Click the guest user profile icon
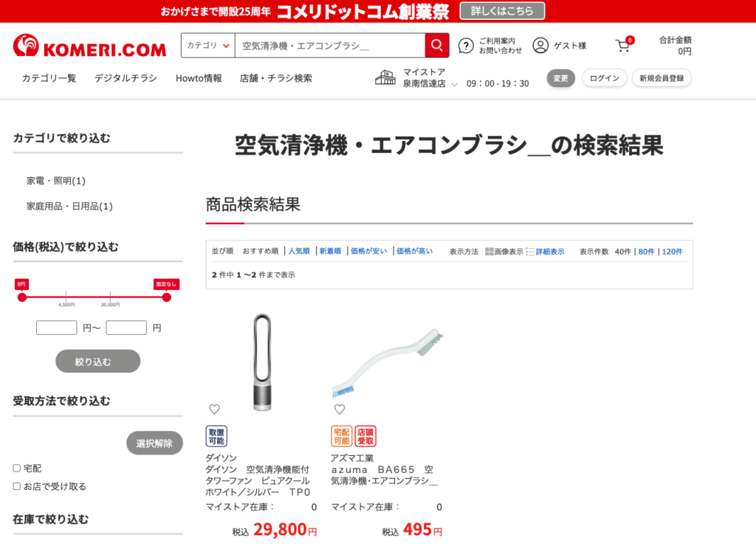This screenshot has width=756, height=546. pos(540,45)
